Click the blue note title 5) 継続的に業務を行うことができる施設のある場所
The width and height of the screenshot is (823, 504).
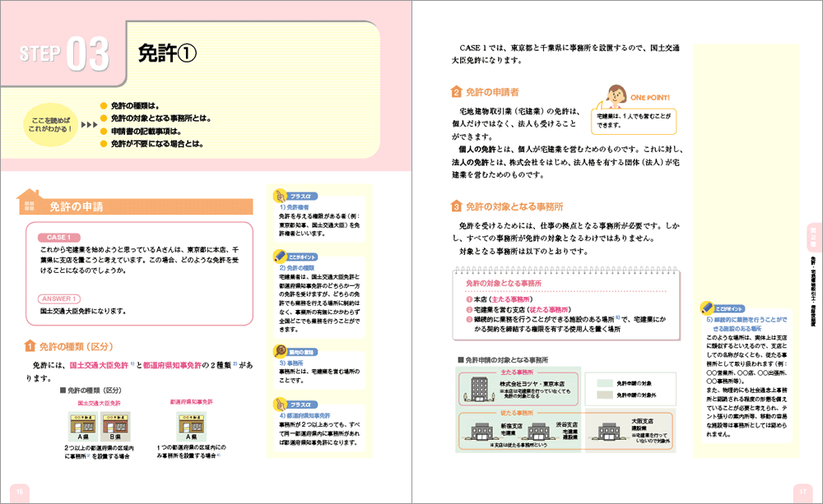(746, 324)
